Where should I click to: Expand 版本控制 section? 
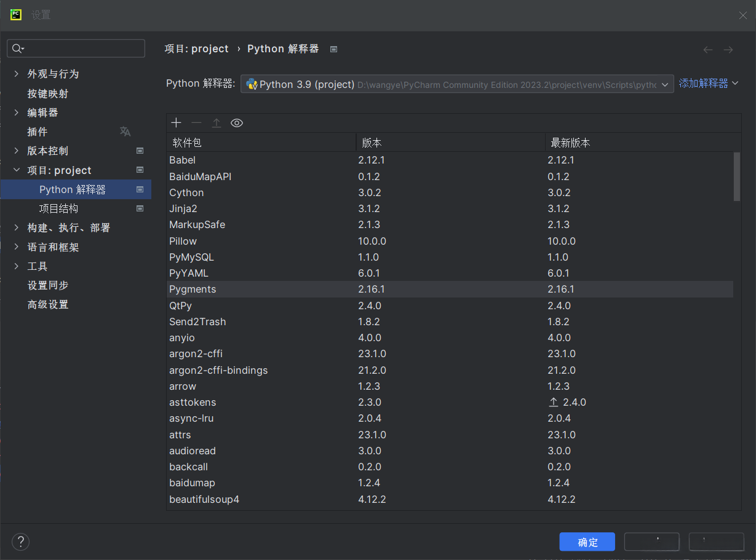click(17, 151)
